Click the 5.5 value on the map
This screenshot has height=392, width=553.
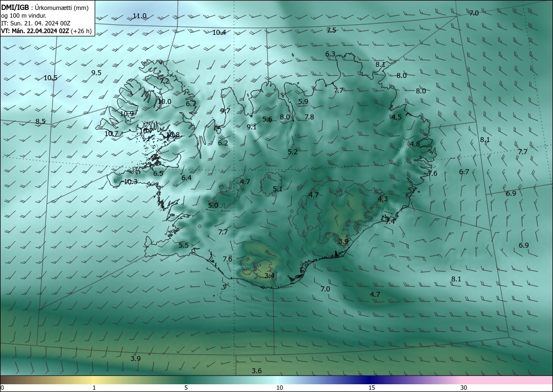tap(184, 245)
